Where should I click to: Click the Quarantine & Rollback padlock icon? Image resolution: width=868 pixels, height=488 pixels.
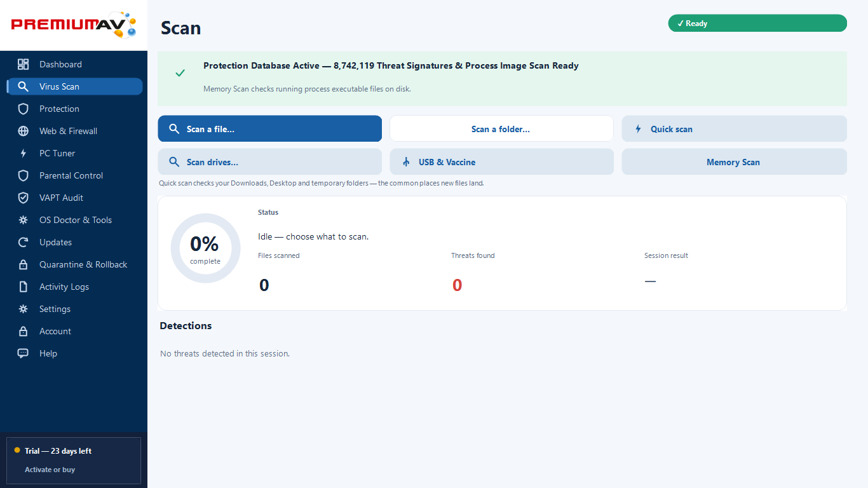pos(24,264)
